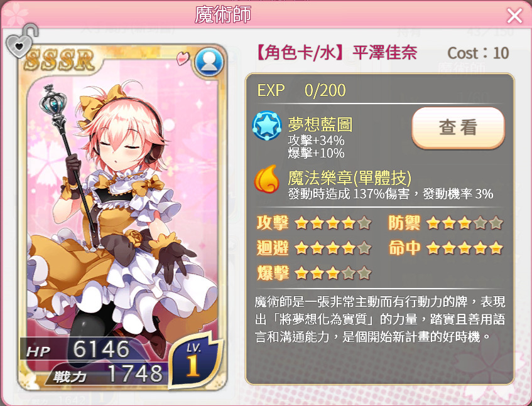Click the 夢想藍圖 skill title text
Viewport: 532px width, 406px height.
coord(320,124)
